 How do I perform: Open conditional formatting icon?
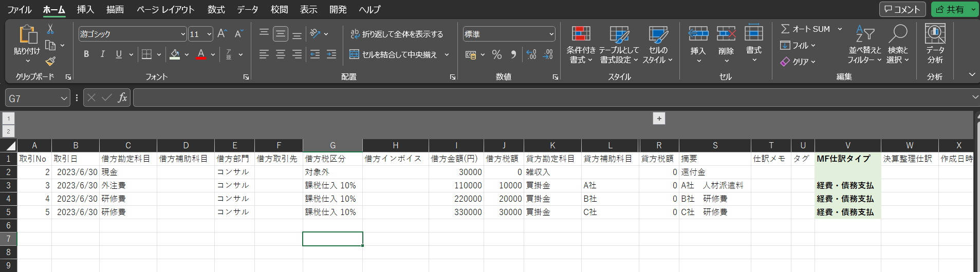click(581, 34)
